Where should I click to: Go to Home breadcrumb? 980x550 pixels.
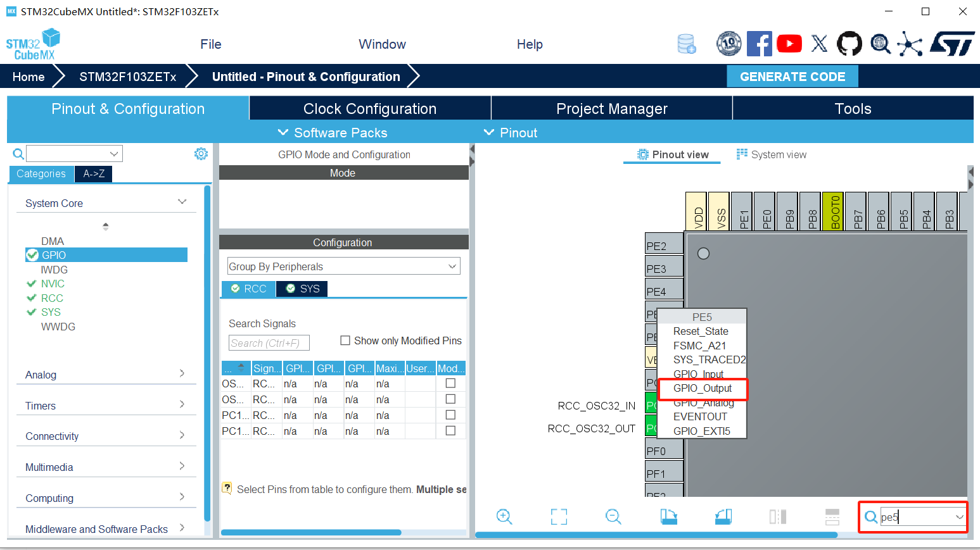click(x=29, y=77)
